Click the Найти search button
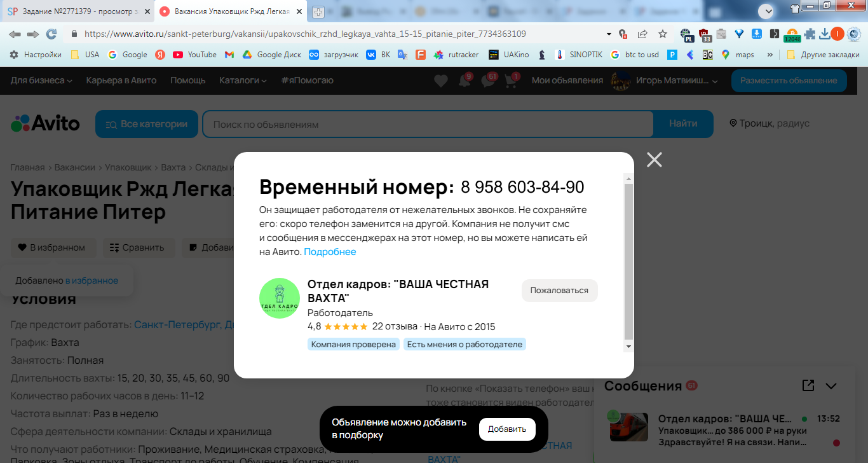 pos(683,124)
